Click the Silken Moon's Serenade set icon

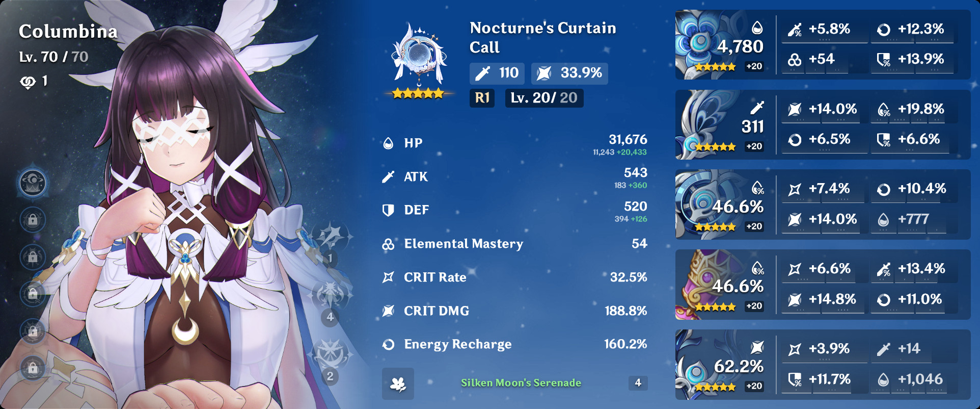coord(398,384)
